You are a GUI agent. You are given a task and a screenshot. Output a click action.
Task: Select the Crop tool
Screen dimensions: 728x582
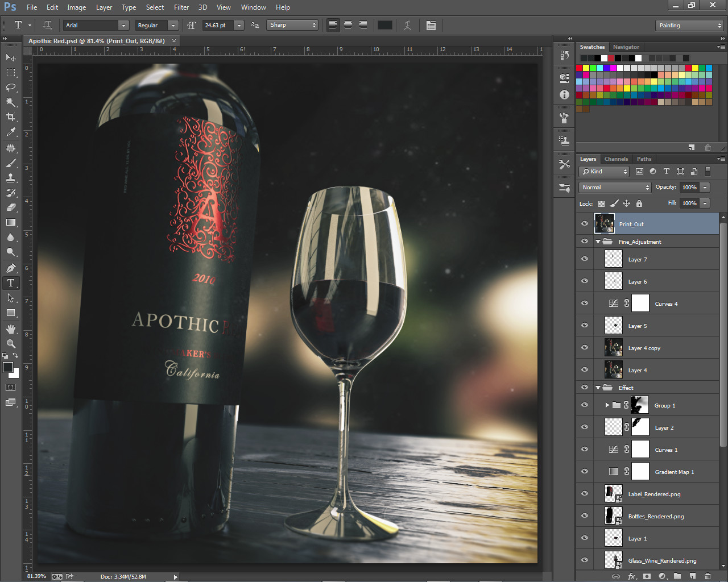pyautogui.click(x=11, y=117)
